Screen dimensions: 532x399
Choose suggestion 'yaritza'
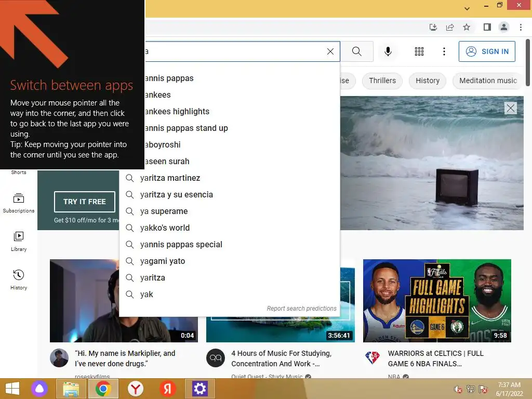[229, 278]
